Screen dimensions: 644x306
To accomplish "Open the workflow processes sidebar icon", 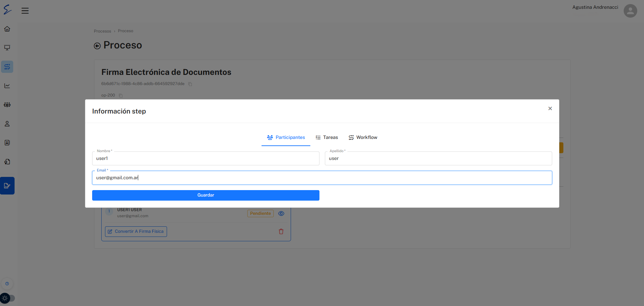I will pos(7,67).
